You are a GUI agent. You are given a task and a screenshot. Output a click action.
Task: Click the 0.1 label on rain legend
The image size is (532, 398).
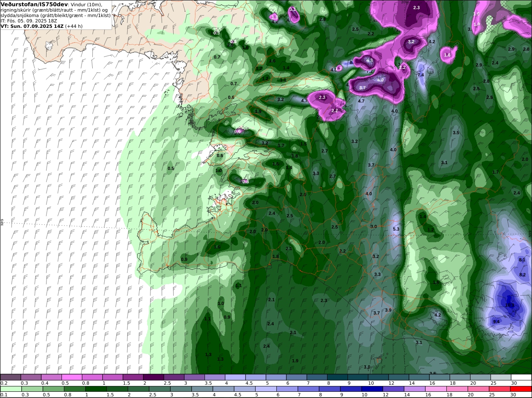click(3, 395)
